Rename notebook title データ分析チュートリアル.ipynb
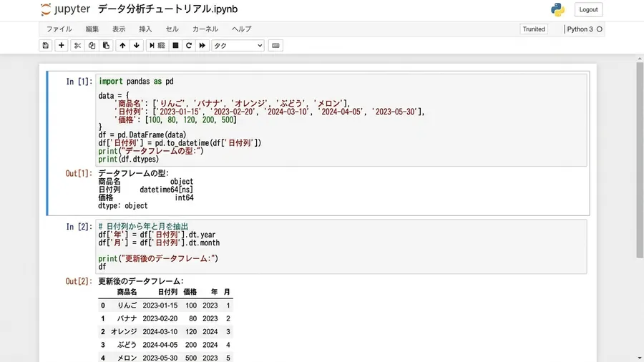 [x=167, y=9]
